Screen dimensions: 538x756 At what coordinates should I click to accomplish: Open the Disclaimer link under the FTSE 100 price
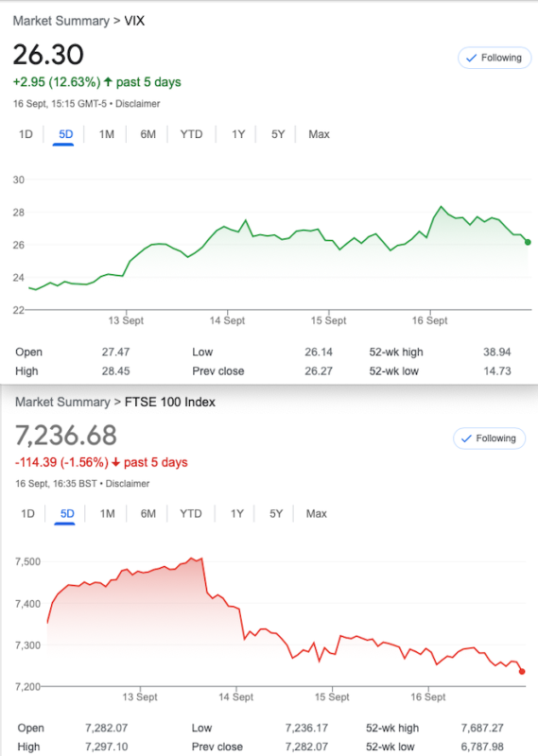click(x=128, y=483)
